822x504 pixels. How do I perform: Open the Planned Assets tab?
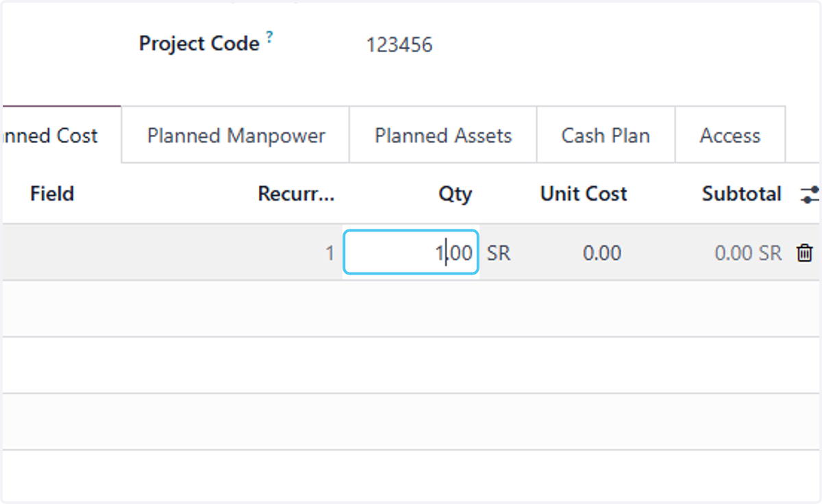point(443,135)
